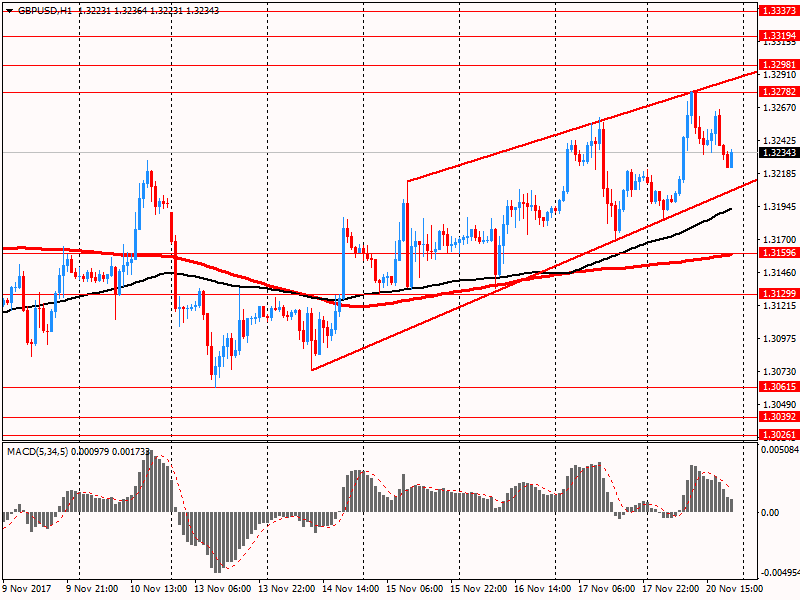
Task: Click the 9 Nov 2017 time label
Action: tap(27, 588)
